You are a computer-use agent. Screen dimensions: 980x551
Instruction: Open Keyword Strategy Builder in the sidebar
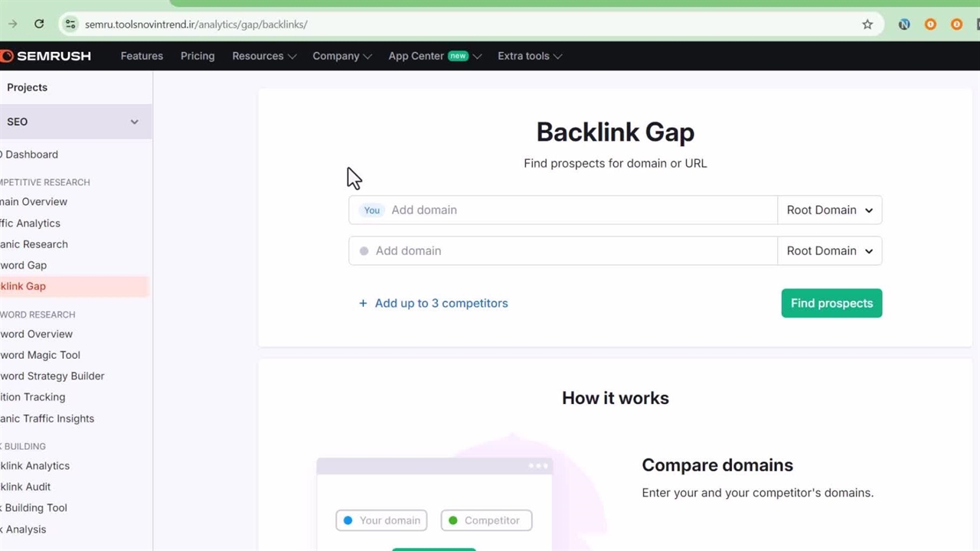click(52, 377)
